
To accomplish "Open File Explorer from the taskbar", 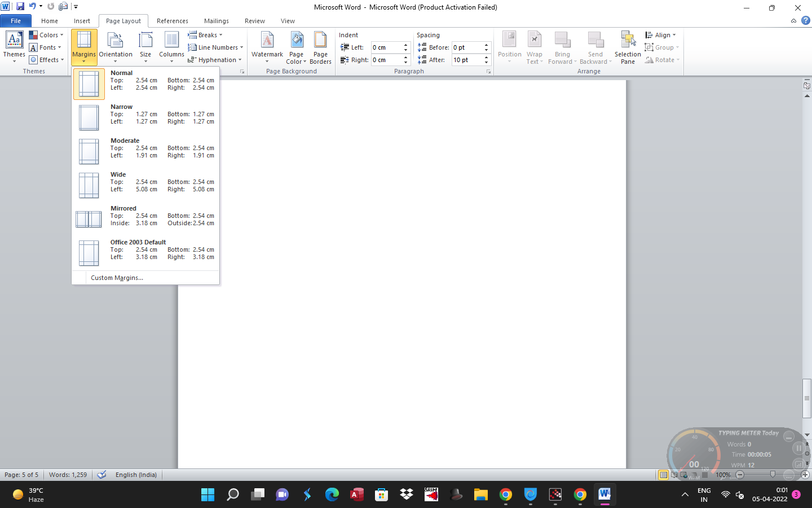I will [480, 494].
